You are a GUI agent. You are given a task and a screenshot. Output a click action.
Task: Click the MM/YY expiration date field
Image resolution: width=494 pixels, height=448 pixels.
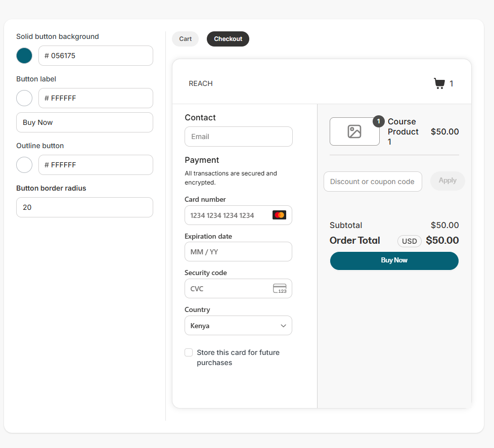click(238, 251)
